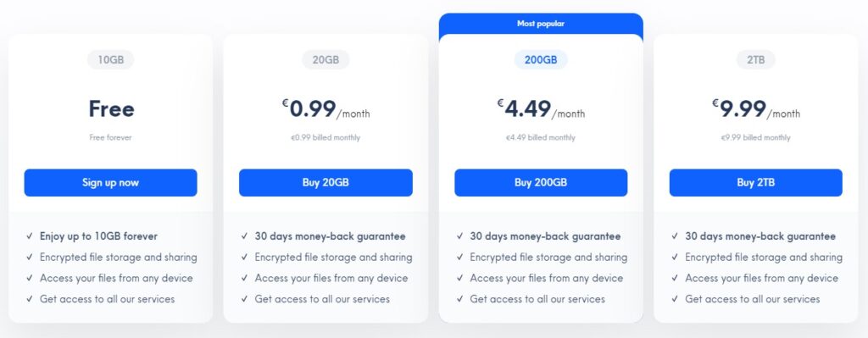
Task: Click checkmark beside 20GB plan money-back guarantee
Action: point(244,236)
